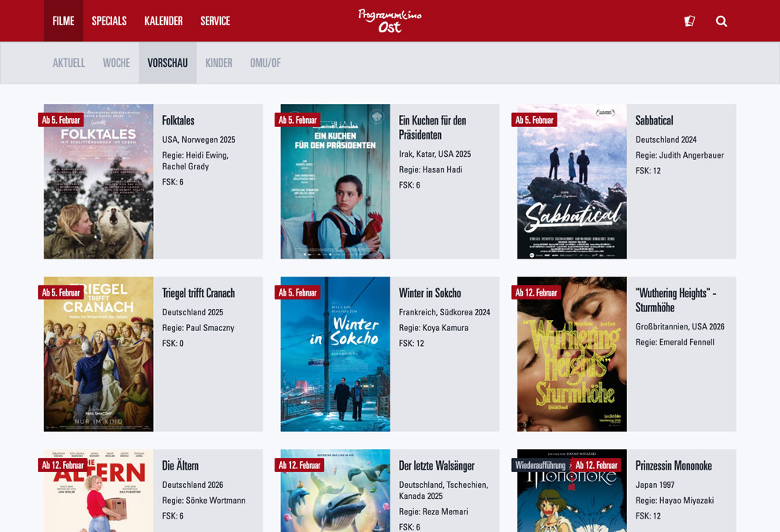Open the Filme menu

click(63, 21)
